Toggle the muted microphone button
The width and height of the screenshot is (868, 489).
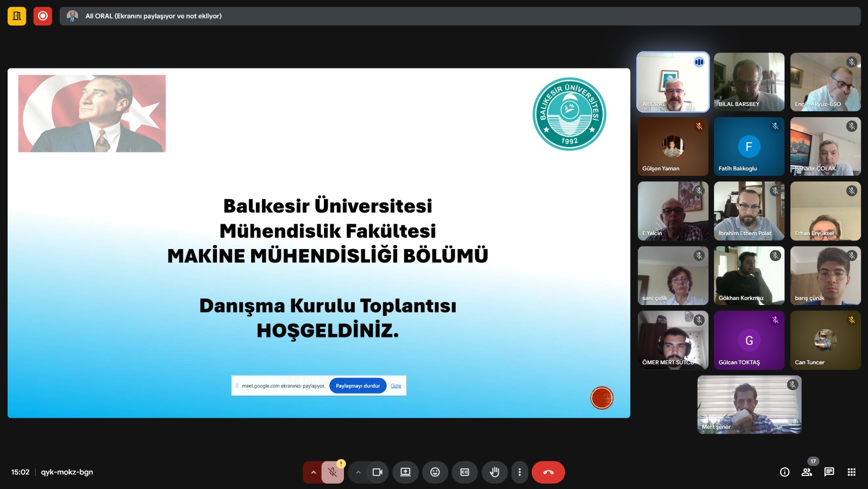coord(333,472)
